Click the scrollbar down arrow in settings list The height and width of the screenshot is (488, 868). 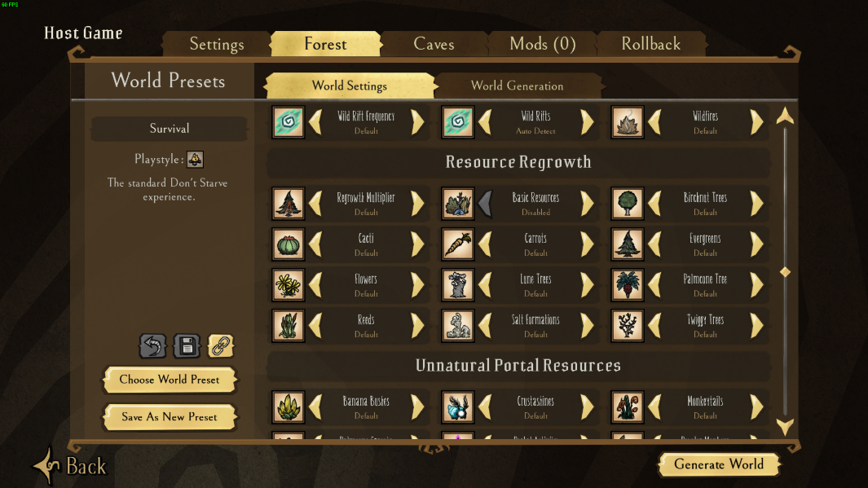pos(785,426)
